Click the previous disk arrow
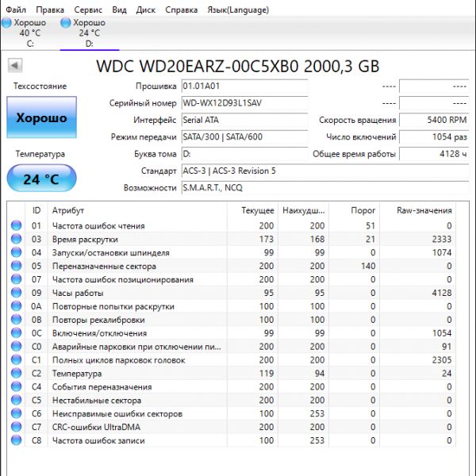Screen dimensions: 476x476 coord(14,65)
